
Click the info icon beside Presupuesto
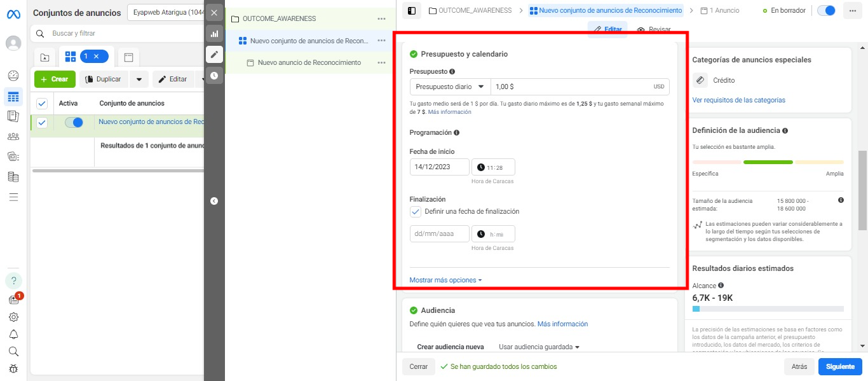click(x=452, y=72)
